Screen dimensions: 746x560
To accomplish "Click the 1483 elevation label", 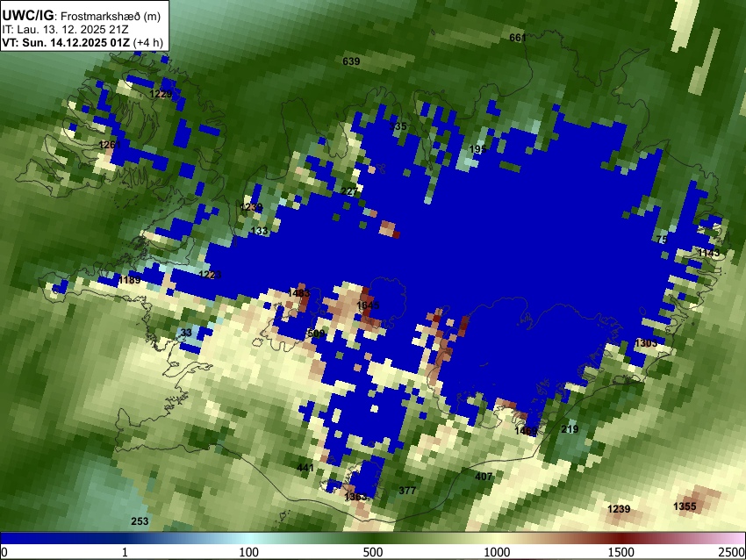I will point(298,293).
